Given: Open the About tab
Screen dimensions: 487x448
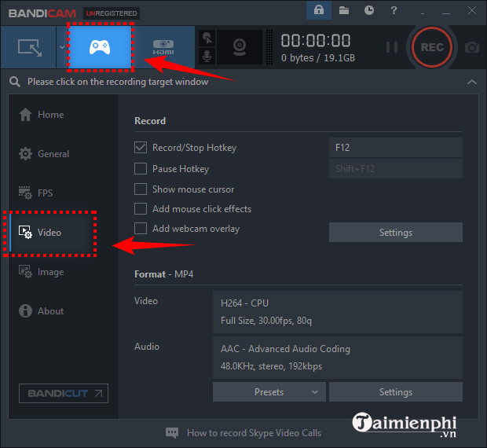Looking at the screenshot, I should pyautogui.click(x=64, y=311).
